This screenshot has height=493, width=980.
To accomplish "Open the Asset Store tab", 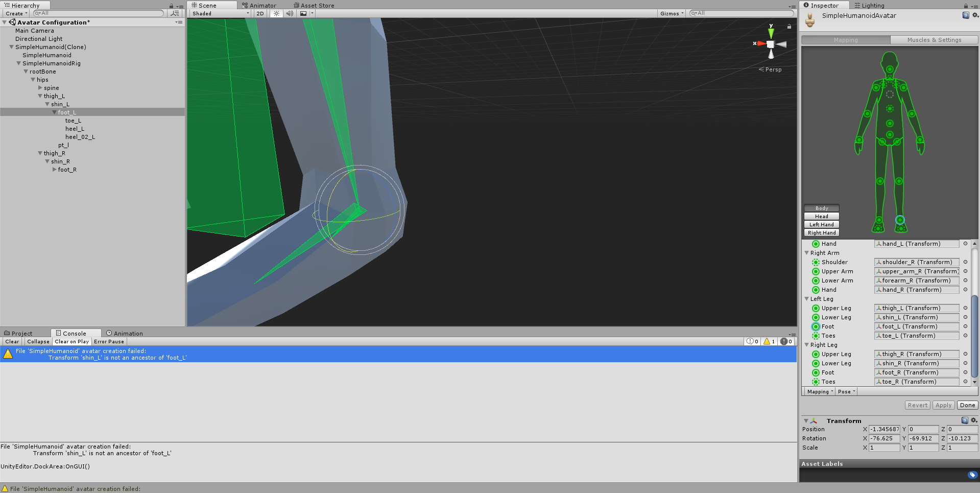I will [314, 6].
